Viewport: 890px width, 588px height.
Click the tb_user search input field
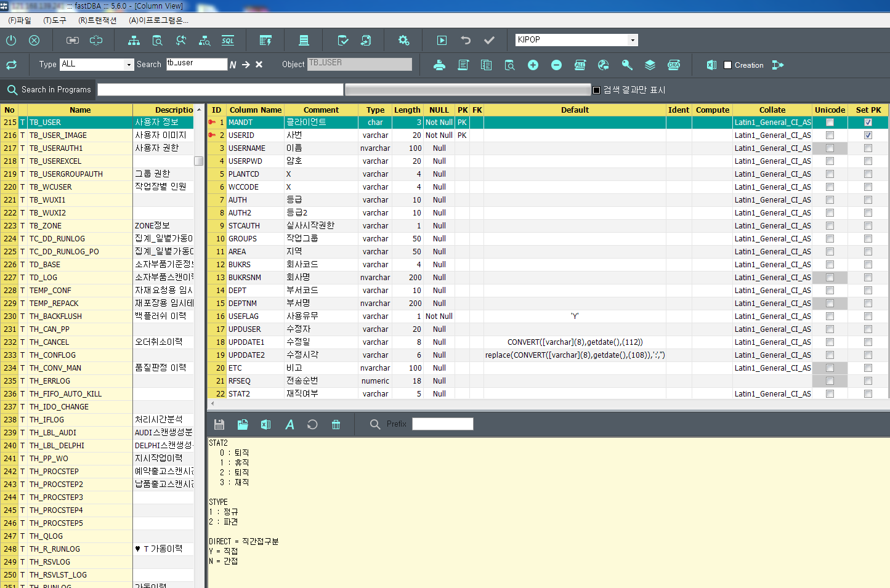point(197,64)
